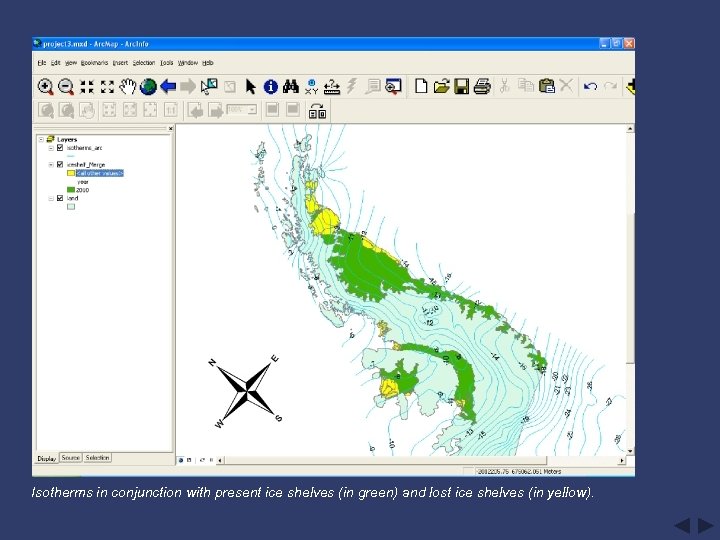Switch to the Display tab
This screenshot has width=720, height=540.
(46, 458)
